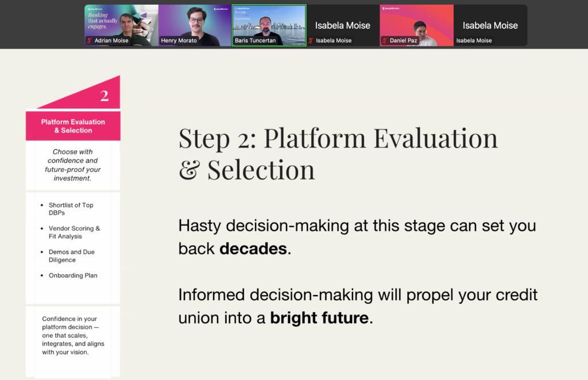Click the Henry Morato name label
Viewport: 588px width, 380px height.
tap(179, 41)
